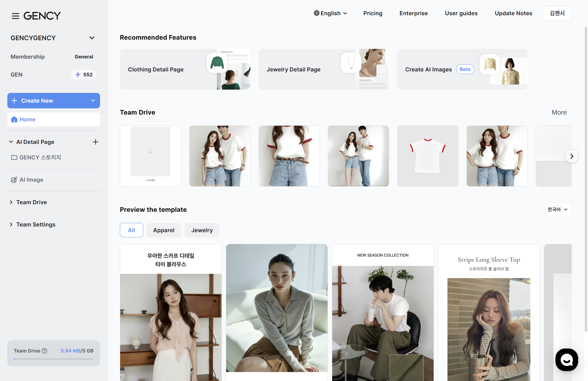Select the Jewelry template filter
Viewport: 588px width, 381px height.
click(202, 230)
